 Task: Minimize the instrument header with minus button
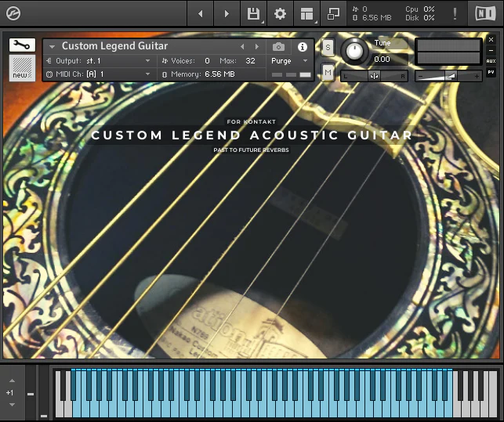point(491,50)
